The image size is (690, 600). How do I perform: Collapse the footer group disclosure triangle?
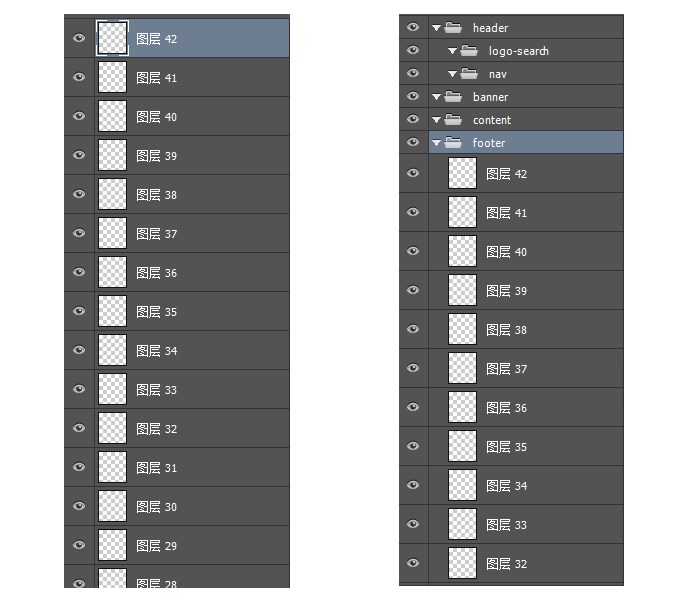point(437,143)
